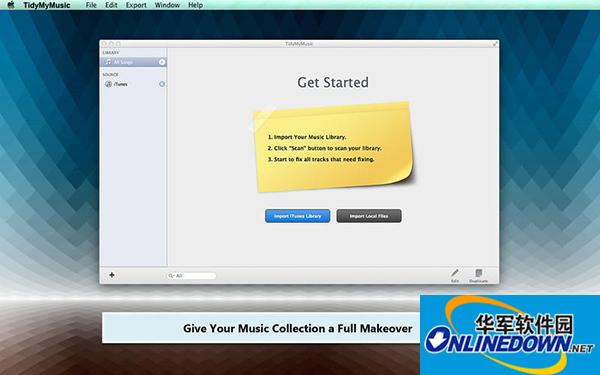Open the Edit menu in menu bar

(x=111, y=5)
